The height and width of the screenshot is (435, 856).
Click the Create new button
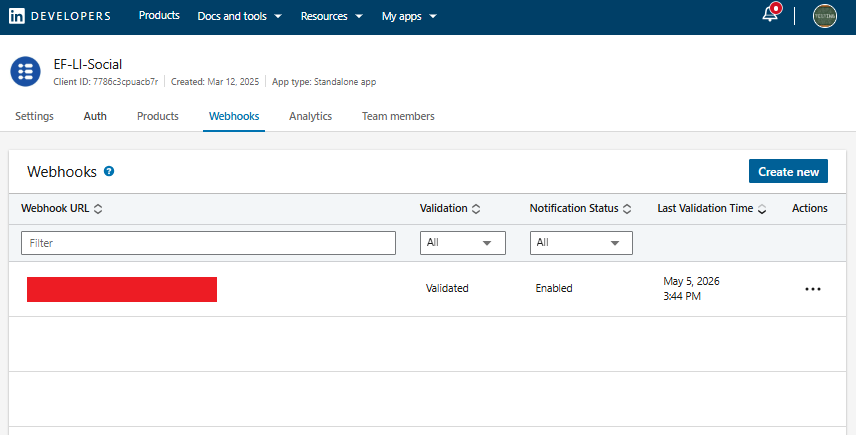click(x=788, y=171)
